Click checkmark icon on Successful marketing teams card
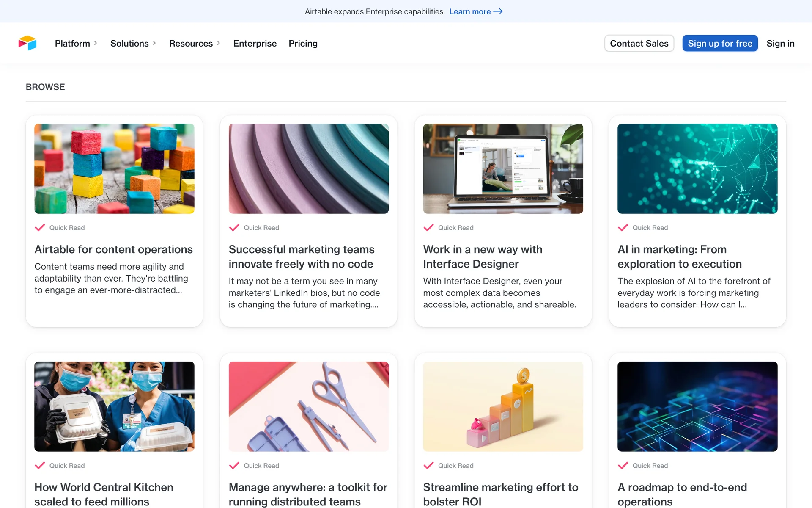Image resolution: width=812 pixels, height=508 pixels. 234,228
